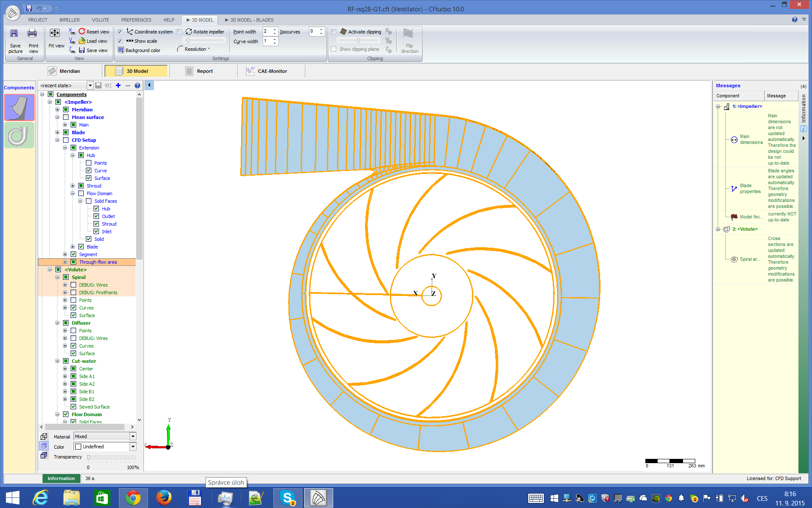Image resolution: width=812 pixels, height=508 pixels.
Task: Open the PREFERENCES ribbon tab
Action: 136,20
